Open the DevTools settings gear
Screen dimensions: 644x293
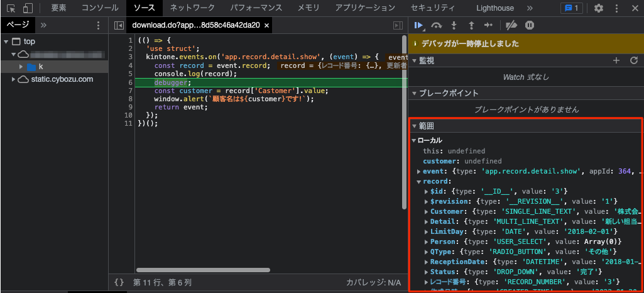point(599,8)
